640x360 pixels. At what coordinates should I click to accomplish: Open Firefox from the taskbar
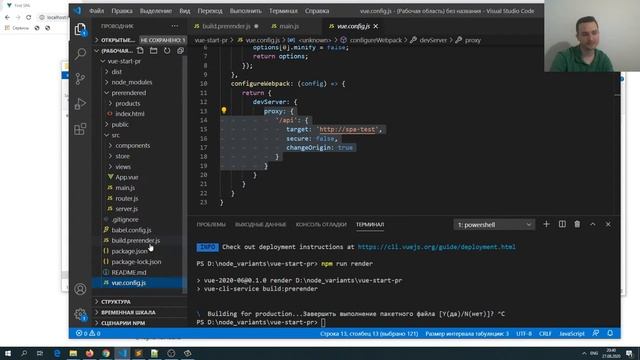tap(89, 353)
